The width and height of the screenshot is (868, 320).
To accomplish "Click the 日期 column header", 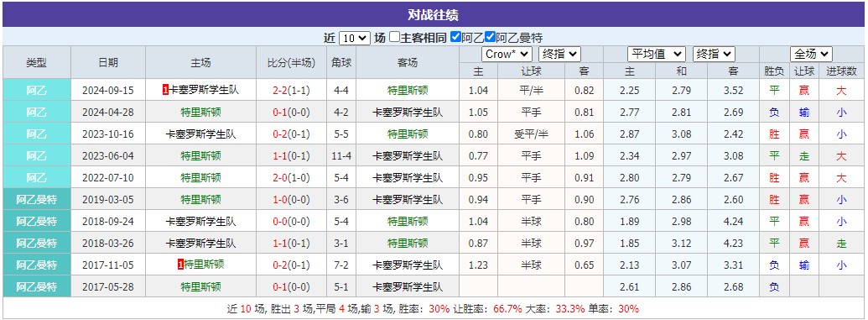I will tap(108, 63).
